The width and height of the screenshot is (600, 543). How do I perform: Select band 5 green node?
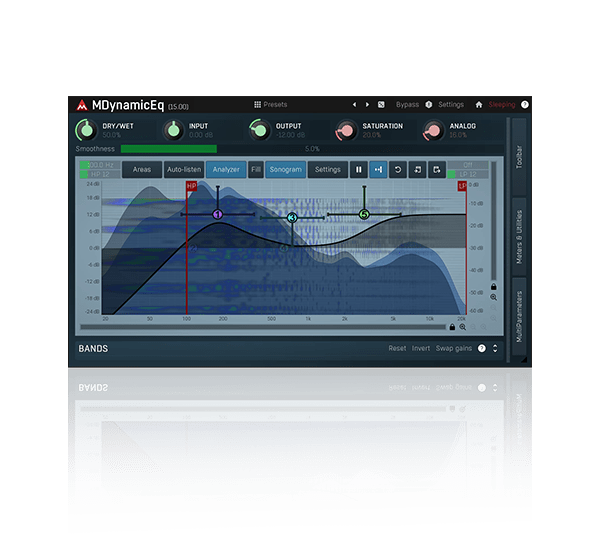pos(364,214)
